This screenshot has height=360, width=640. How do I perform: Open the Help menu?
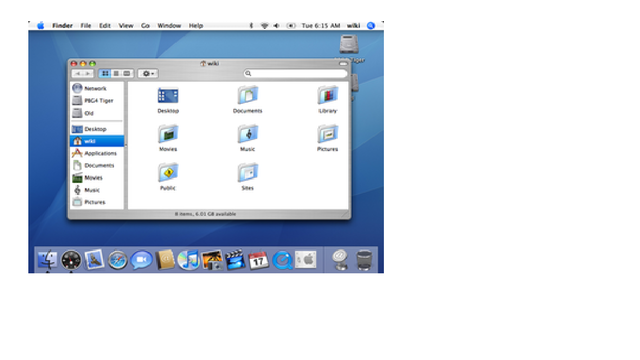[196, 26]
